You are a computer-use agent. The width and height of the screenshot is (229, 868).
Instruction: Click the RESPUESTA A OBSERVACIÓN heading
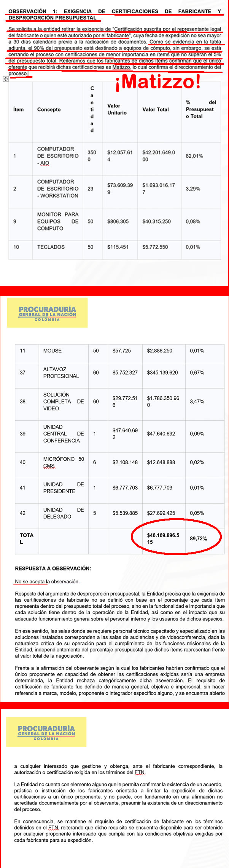point(53,568)
